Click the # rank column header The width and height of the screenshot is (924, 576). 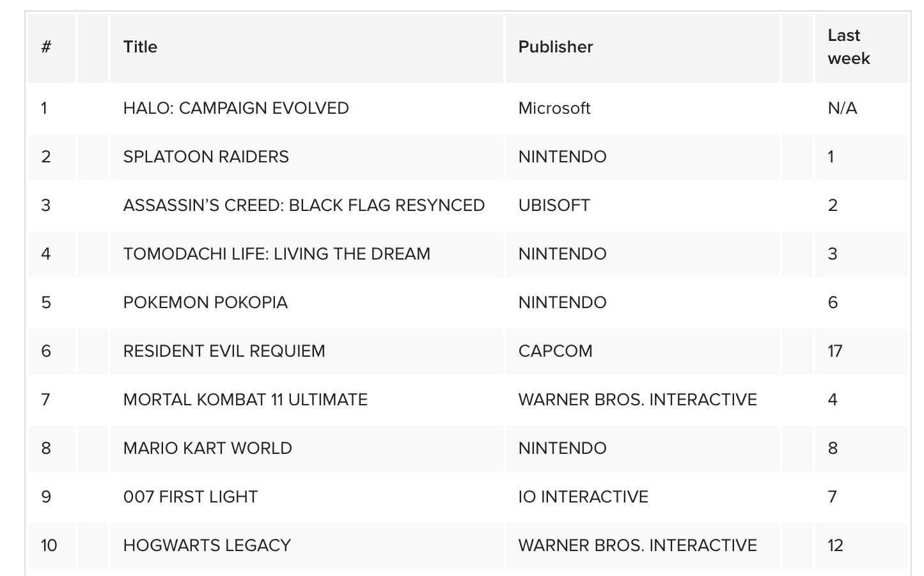pos(46,47)
